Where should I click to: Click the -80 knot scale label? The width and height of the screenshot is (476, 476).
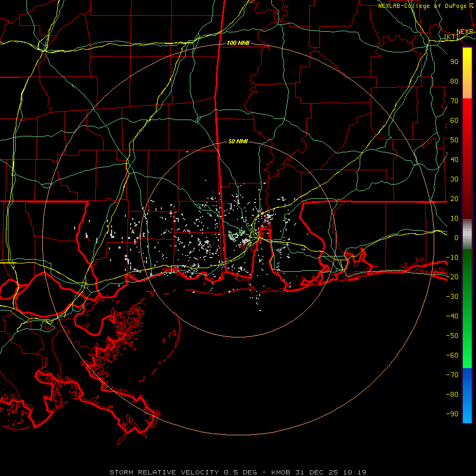[x=452, y=395]
